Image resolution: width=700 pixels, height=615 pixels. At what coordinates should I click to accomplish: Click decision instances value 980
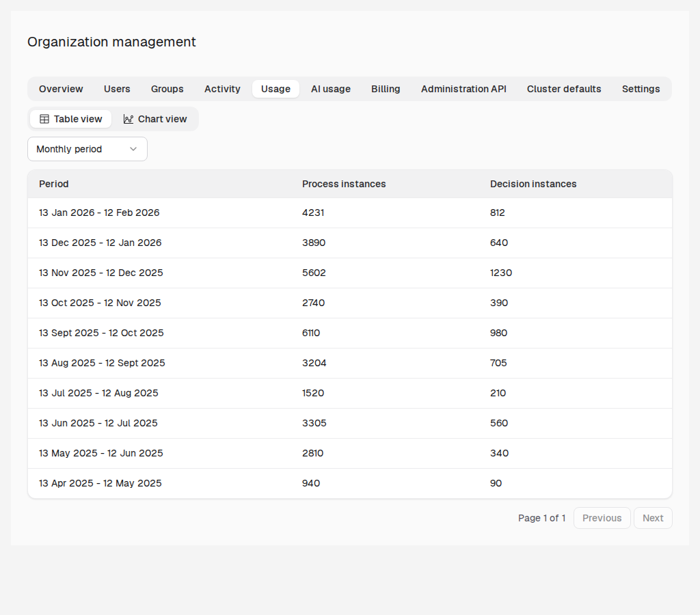[x=498, y=333]
